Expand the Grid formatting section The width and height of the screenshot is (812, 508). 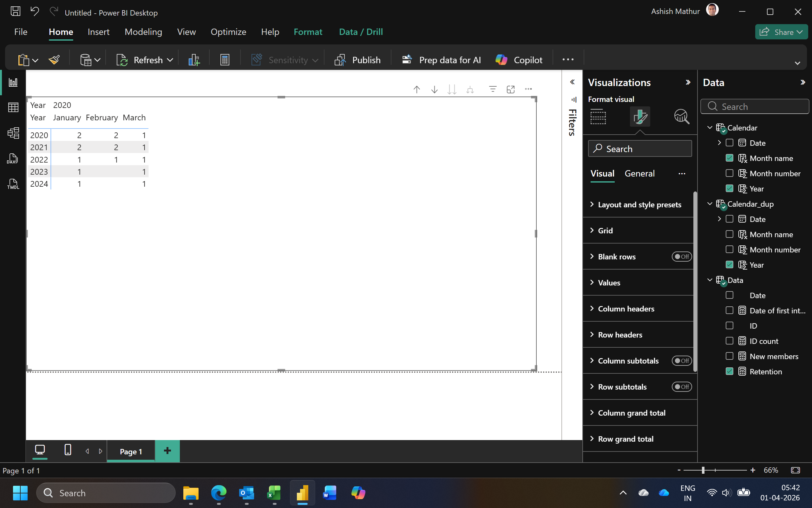pyautogui.click(x=638, y=231)
